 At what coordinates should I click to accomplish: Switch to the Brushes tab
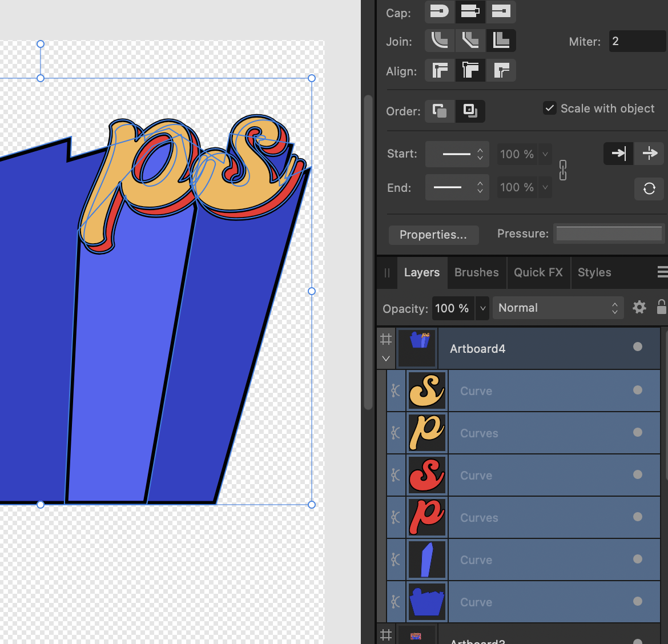click(x=476, y=272)
